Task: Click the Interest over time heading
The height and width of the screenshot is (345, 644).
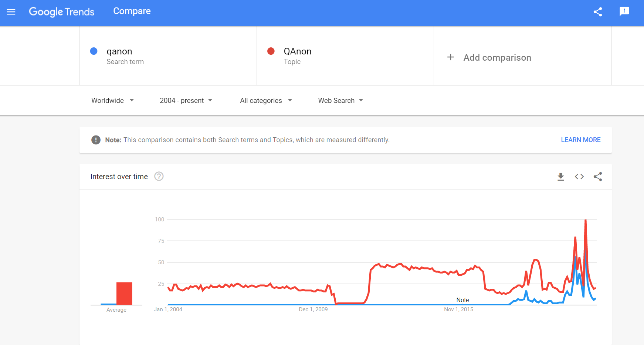Action: (x=119, y=177)
